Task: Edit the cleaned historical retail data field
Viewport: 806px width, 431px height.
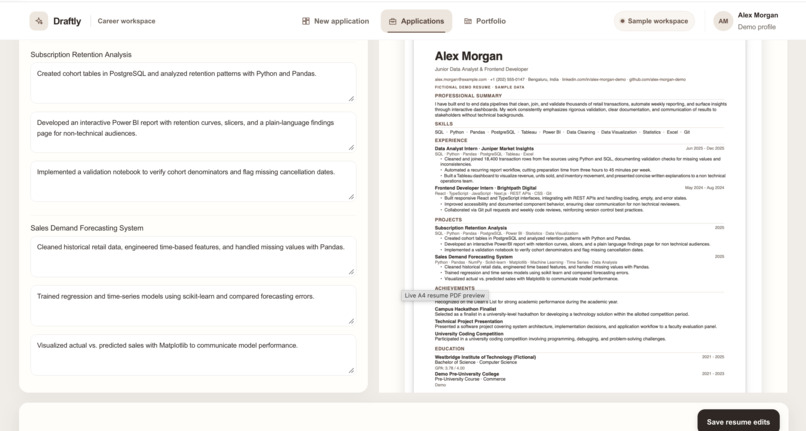Action: pos(193,256)
